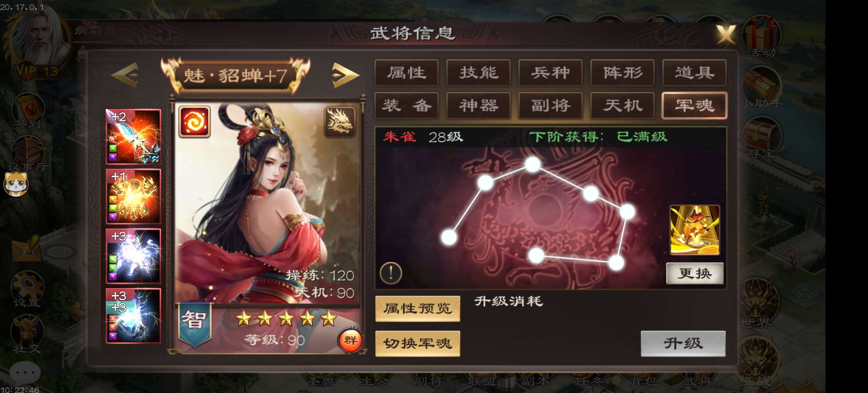Switch to the 技能 tab
Screen dimensions: 868x393
(479, 73)
